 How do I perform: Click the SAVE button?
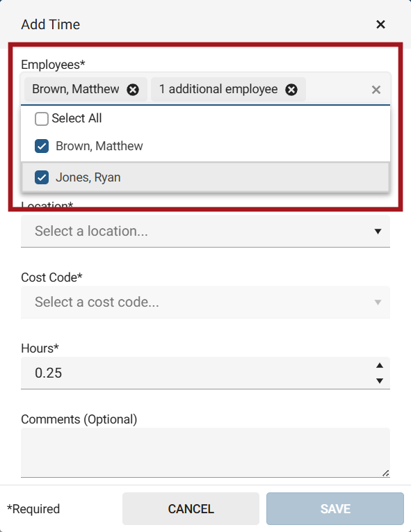335,508
